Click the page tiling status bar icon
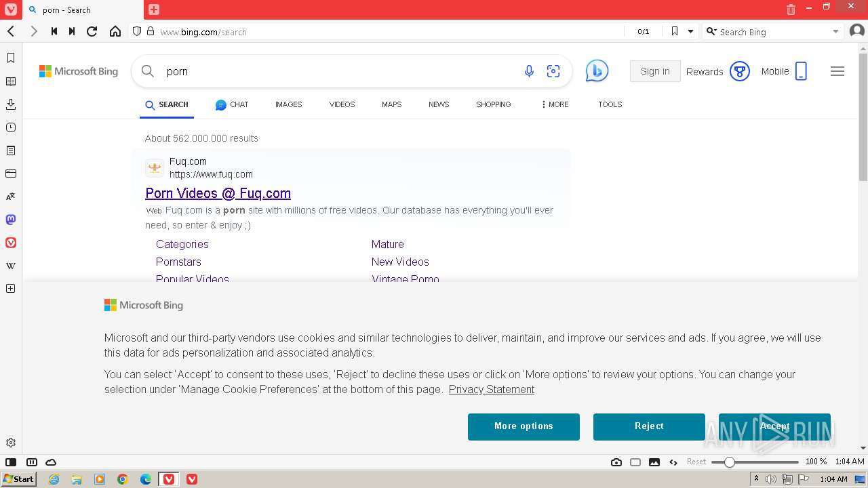The image size is (868, 488). 635,462
